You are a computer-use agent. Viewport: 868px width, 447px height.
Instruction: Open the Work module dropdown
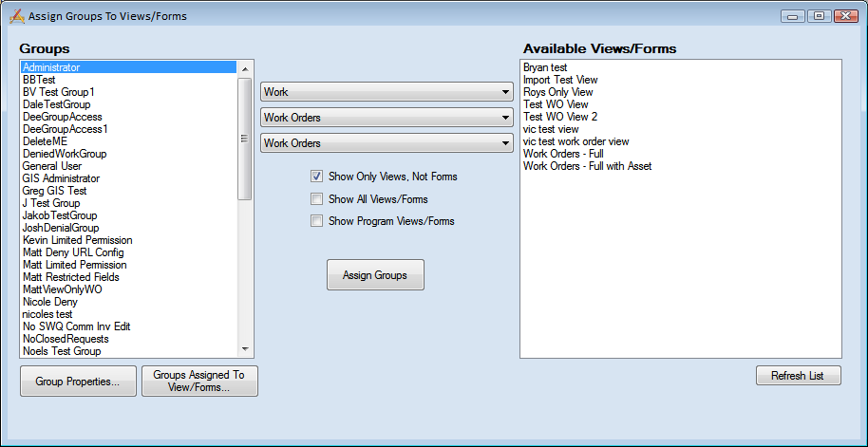tap(387, 92)
